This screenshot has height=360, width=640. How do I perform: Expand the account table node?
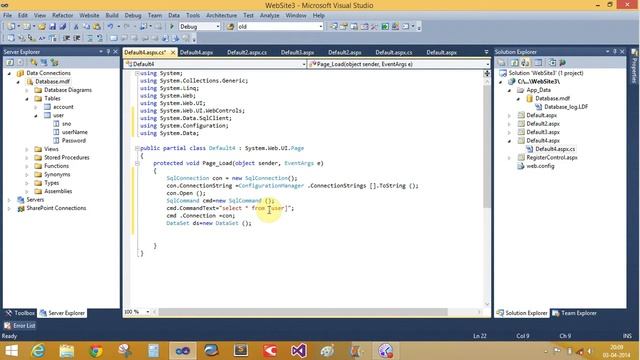click(x=36, y=107)
